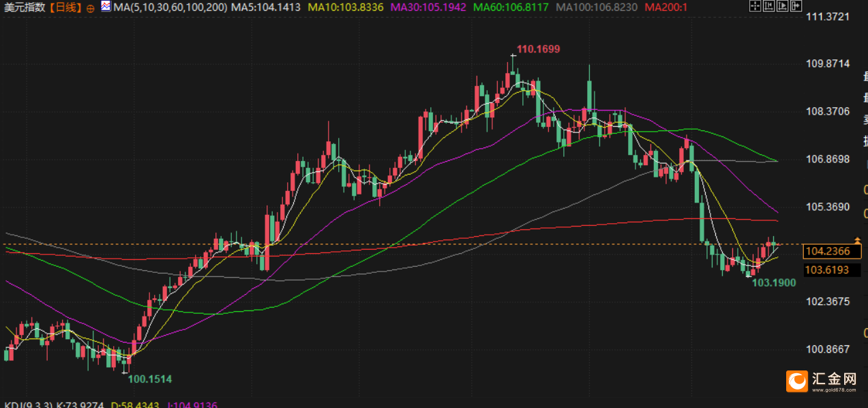Click the 100.1514 low price label
868x408 pixels.
pyautogui.click(x=150, y=379)
